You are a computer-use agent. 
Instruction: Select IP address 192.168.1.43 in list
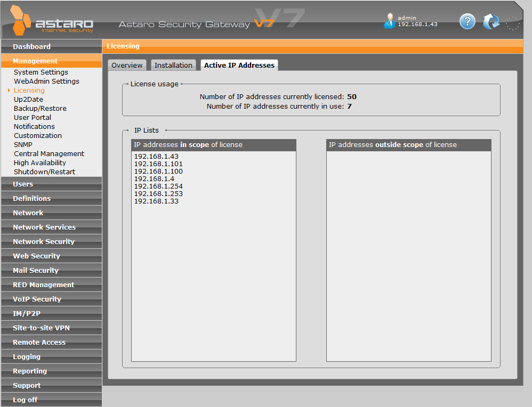(x=156, y=157)
